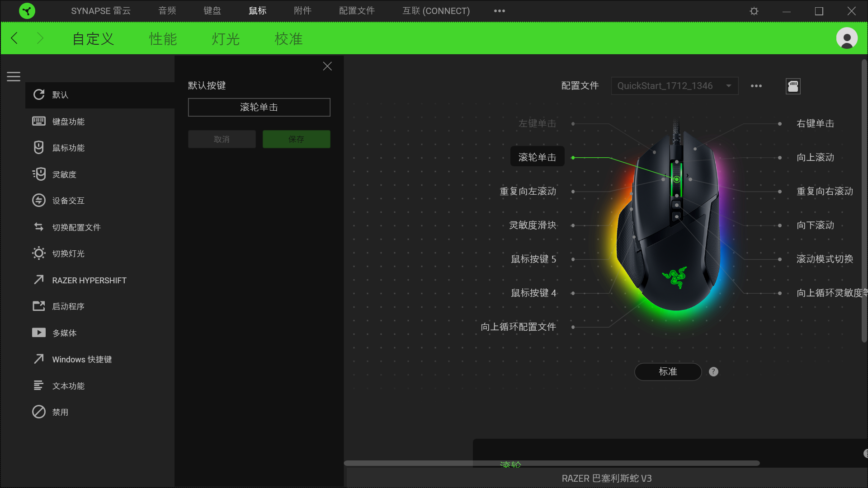
Task: Select the 鼠标功能 (mouse function) sidebar icon
Action: (39, 148)
